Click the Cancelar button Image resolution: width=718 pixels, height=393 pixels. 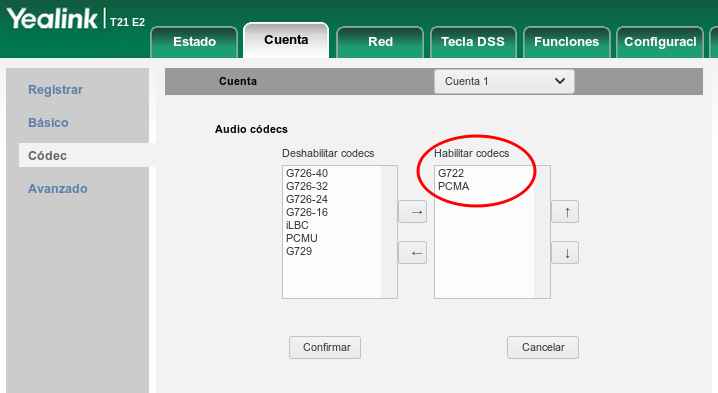tap(543, 347)
